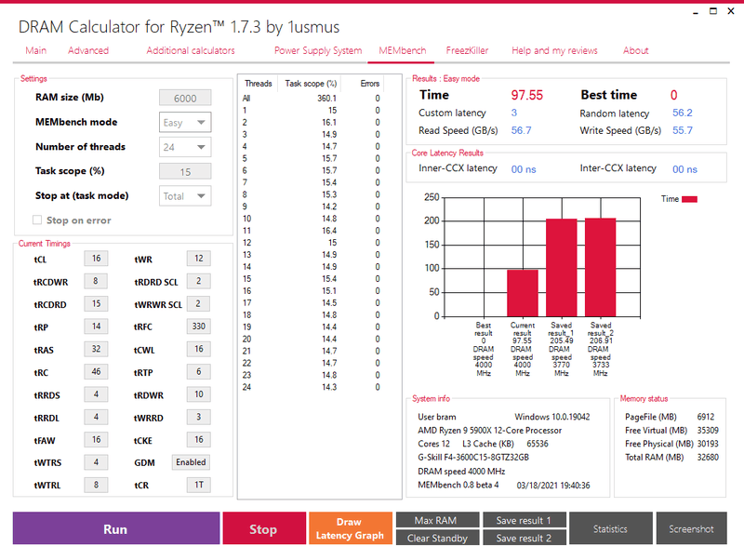Click the tRC value box 46
Screen dimensions: 744x560
click(96, 371)
